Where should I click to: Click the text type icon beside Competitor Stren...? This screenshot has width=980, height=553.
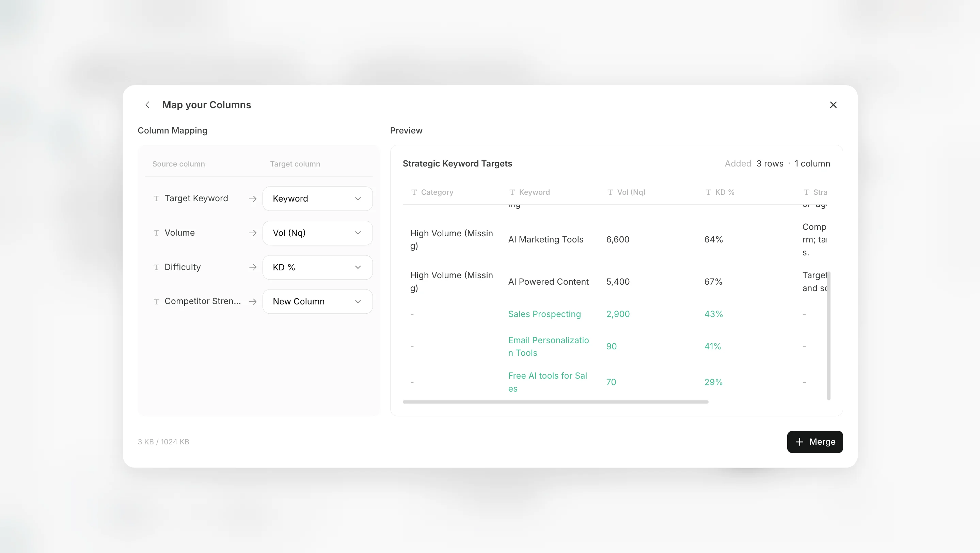[156, 302]
